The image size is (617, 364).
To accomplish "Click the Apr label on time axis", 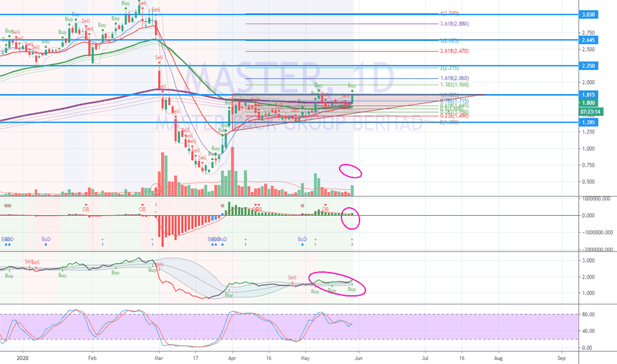I will 232,358.
